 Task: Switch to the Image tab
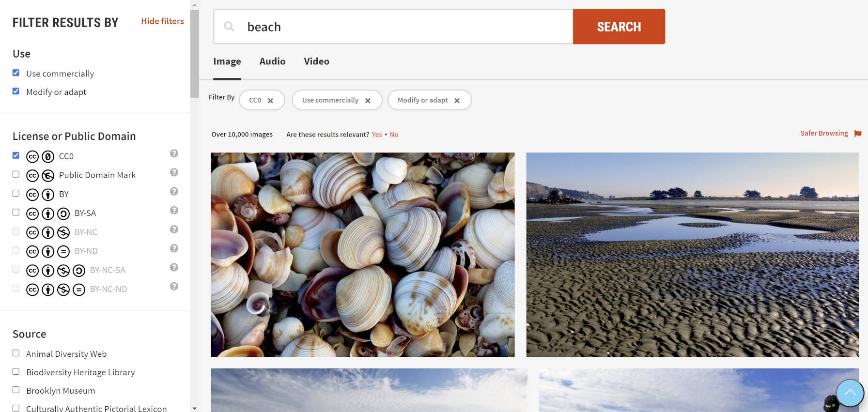[227, 61]
